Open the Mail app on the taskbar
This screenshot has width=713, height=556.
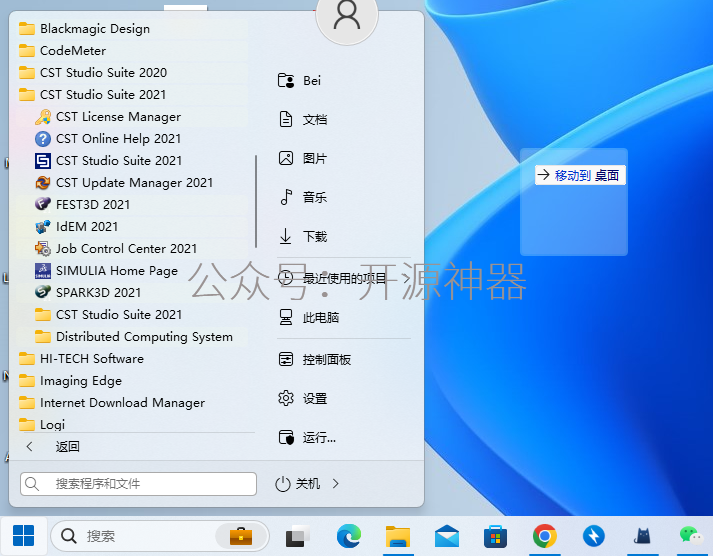[x=447, y=536]
